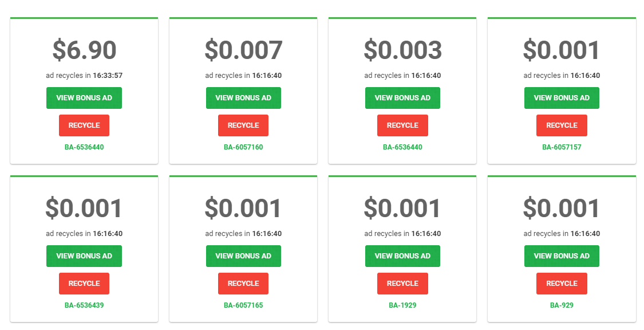View the bonus ad worth $0.007

point(243,98)
